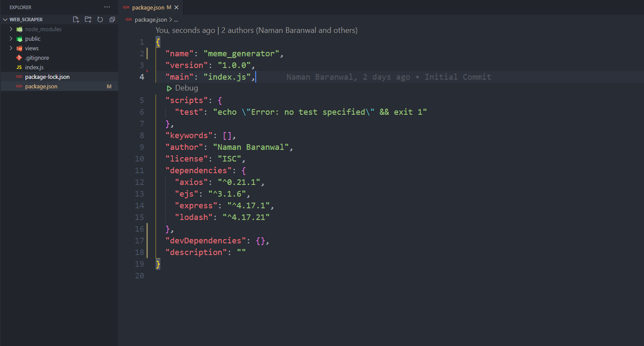Click the closing brace on line 19
This screenshot has width=644, height=346.
(158, 264)
